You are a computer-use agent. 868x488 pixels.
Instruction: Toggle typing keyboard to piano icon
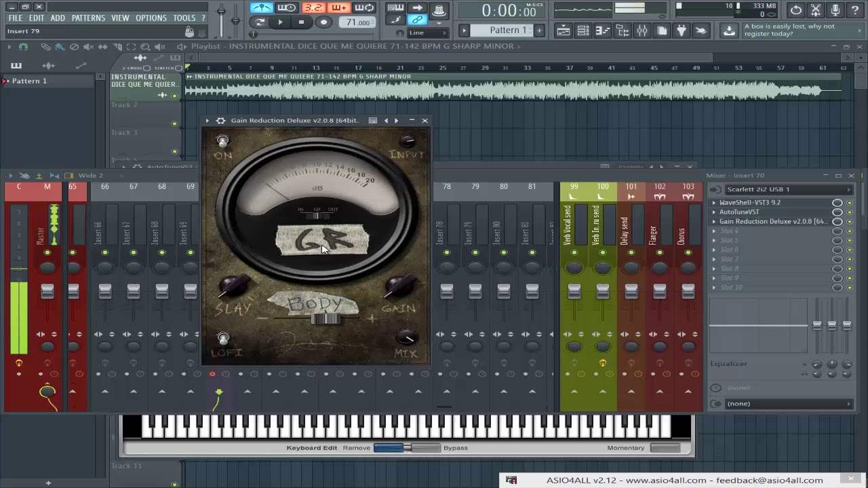(x=395, y=8)
